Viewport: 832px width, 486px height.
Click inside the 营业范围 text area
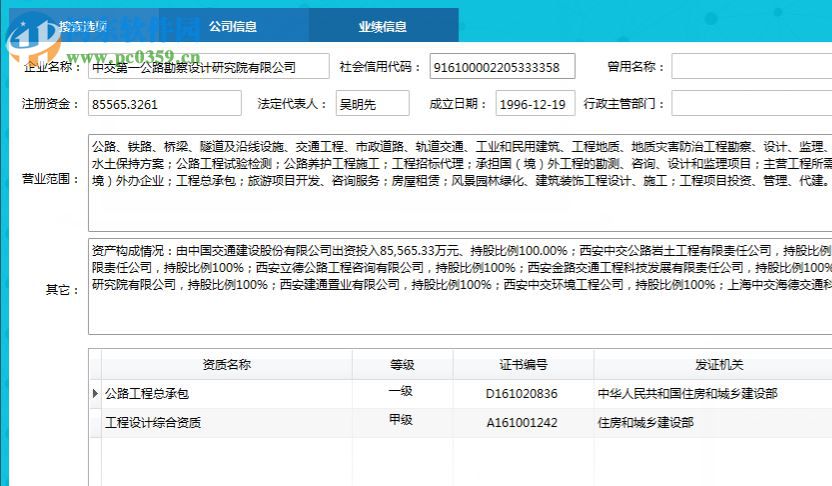460,183
